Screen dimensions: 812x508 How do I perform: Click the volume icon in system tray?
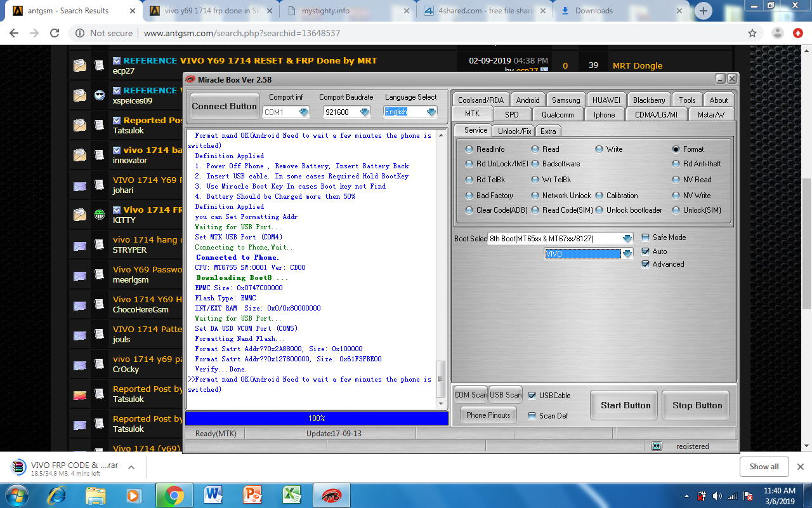[717, 495]
